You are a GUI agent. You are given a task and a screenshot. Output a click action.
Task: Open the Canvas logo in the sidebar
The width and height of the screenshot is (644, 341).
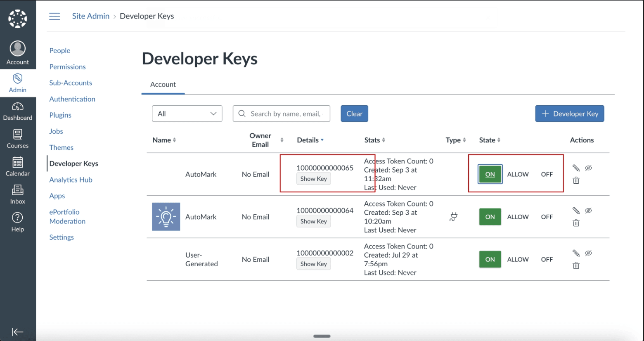(x=18, y=18)
